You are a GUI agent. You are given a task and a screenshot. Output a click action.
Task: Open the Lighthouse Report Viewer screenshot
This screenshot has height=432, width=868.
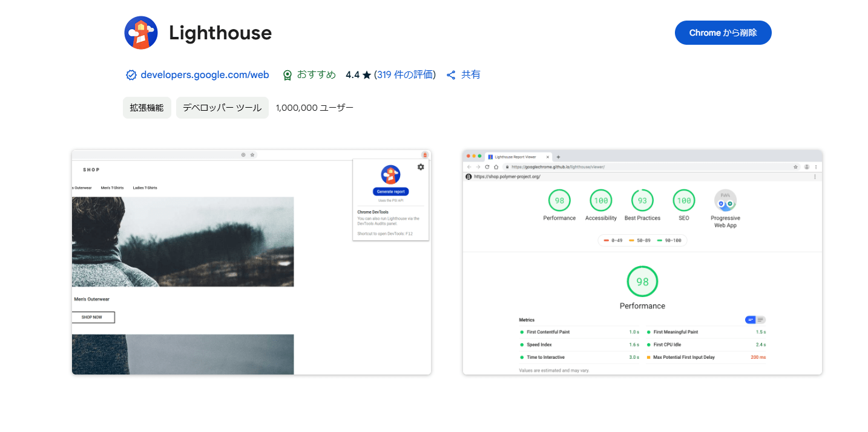[x=642, y=262]
